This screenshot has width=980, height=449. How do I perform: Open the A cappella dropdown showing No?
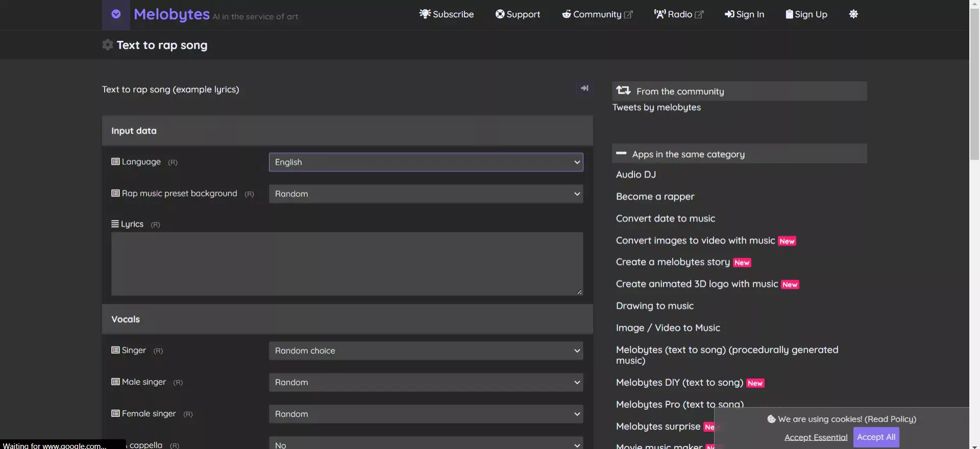click(x=426, y=443)
